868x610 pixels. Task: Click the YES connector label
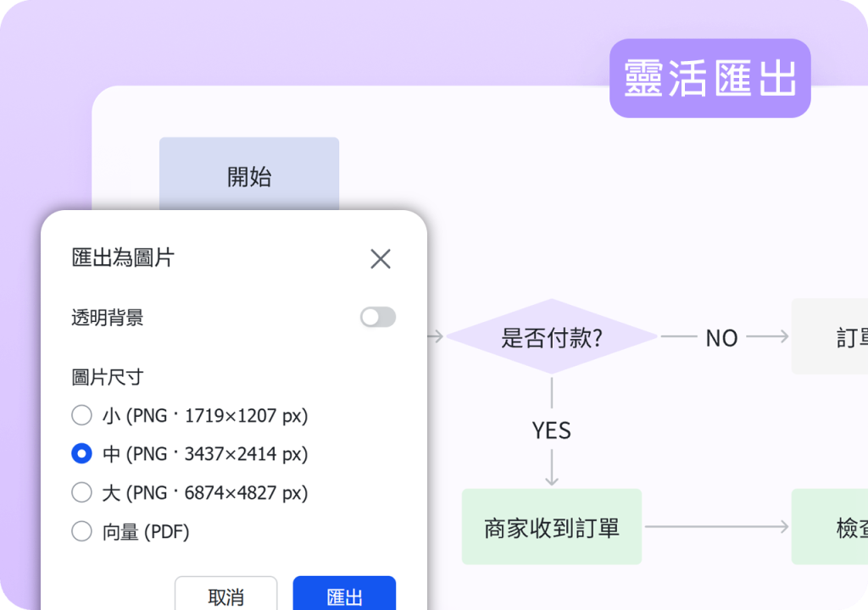tap(551, 430)
